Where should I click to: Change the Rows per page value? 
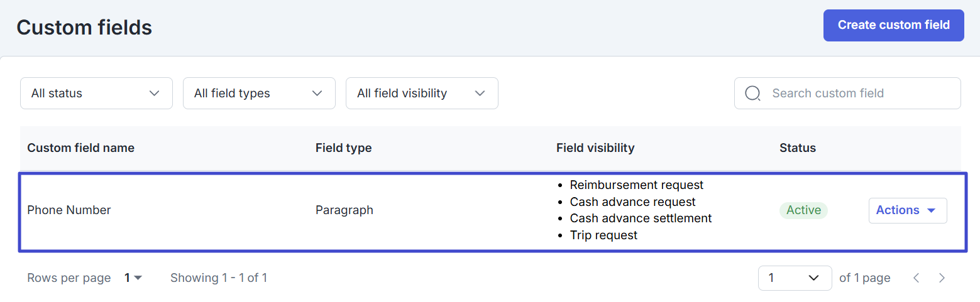coord(133,278)
